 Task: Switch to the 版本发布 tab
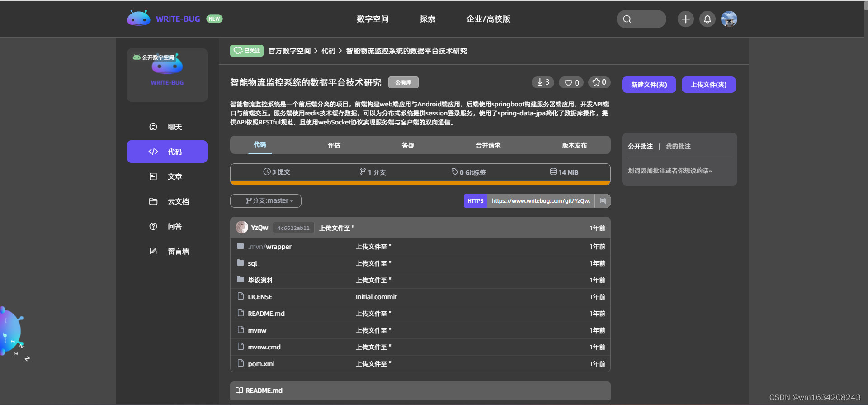click(575, 145)
